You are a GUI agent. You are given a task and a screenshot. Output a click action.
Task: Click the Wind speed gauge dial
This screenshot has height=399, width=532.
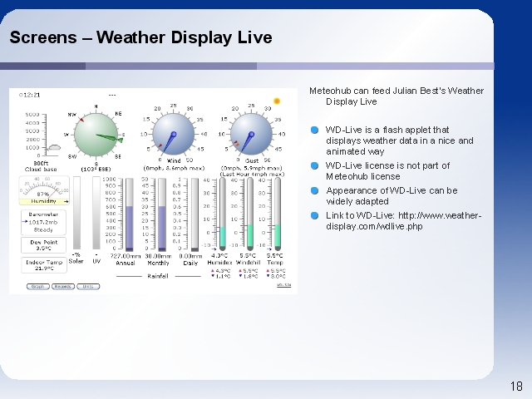click(x=174, y=134)
